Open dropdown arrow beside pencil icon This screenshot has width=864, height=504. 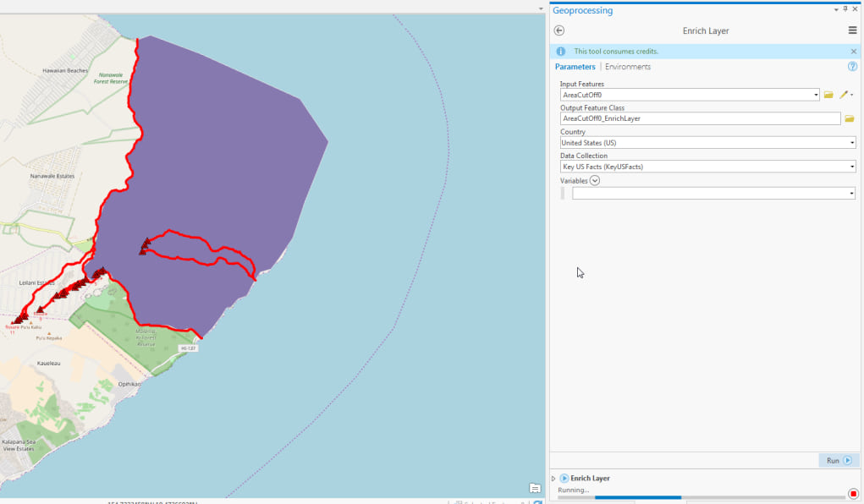click(852, 95)
